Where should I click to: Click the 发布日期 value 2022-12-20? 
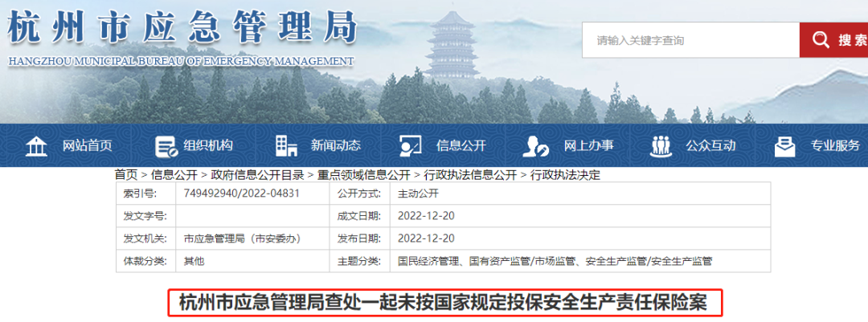pos(426,238)
